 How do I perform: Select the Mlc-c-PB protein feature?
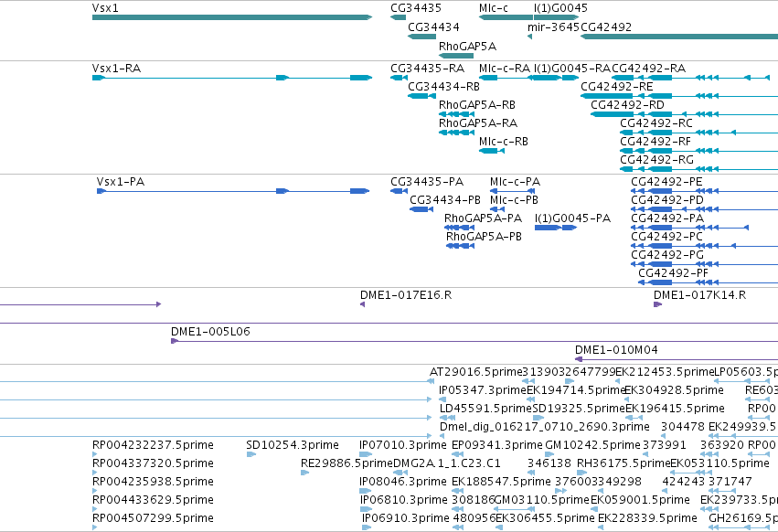(x=497, y=209)
